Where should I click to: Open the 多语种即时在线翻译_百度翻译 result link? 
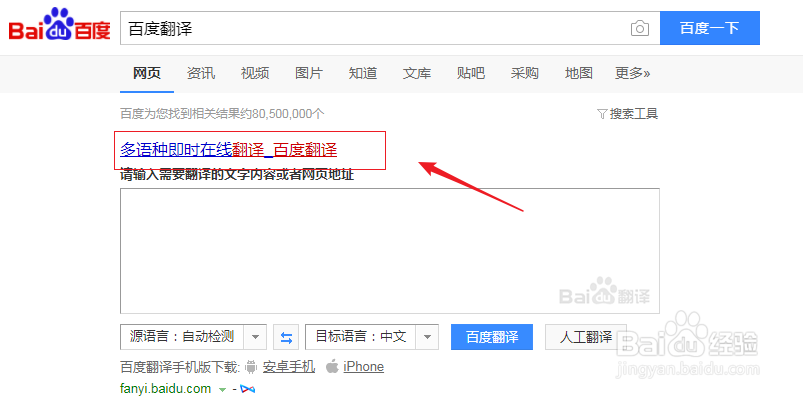[228, 150]
